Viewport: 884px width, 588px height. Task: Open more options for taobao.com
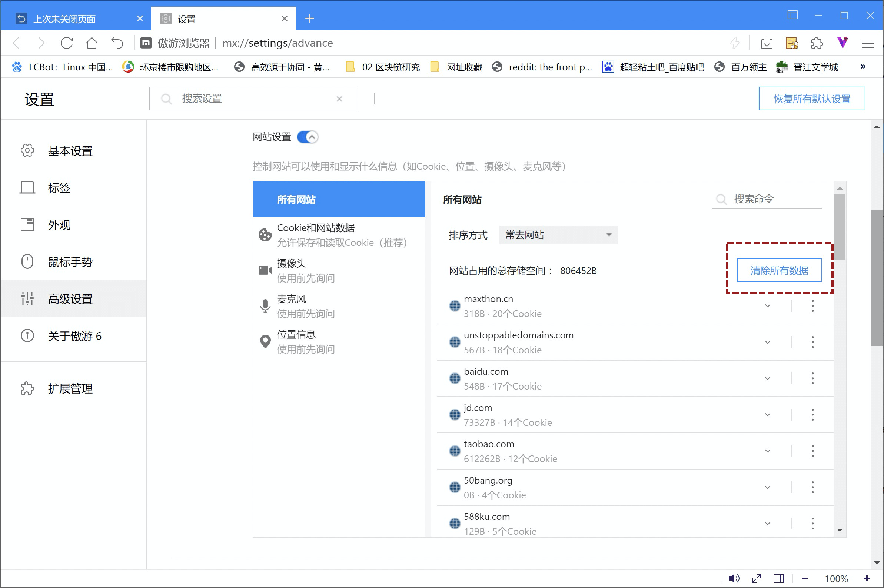point(813,451)
